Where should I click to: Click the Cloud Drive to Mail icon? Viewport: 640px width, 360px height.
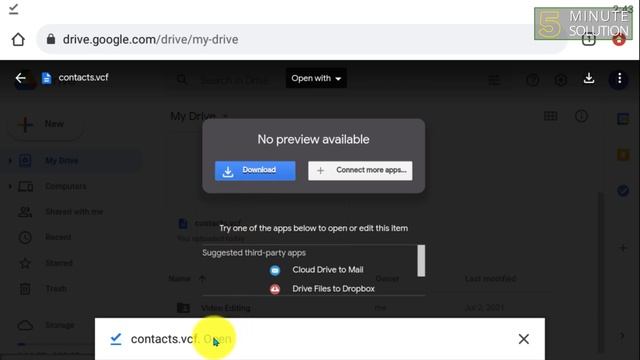tap(275, 270)
